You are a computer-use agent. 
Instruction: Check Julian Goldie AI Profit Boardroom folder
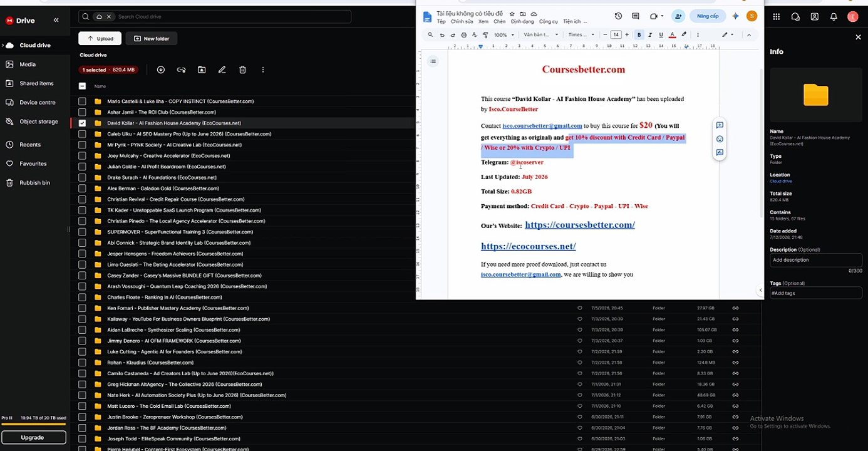coord(82,167)
